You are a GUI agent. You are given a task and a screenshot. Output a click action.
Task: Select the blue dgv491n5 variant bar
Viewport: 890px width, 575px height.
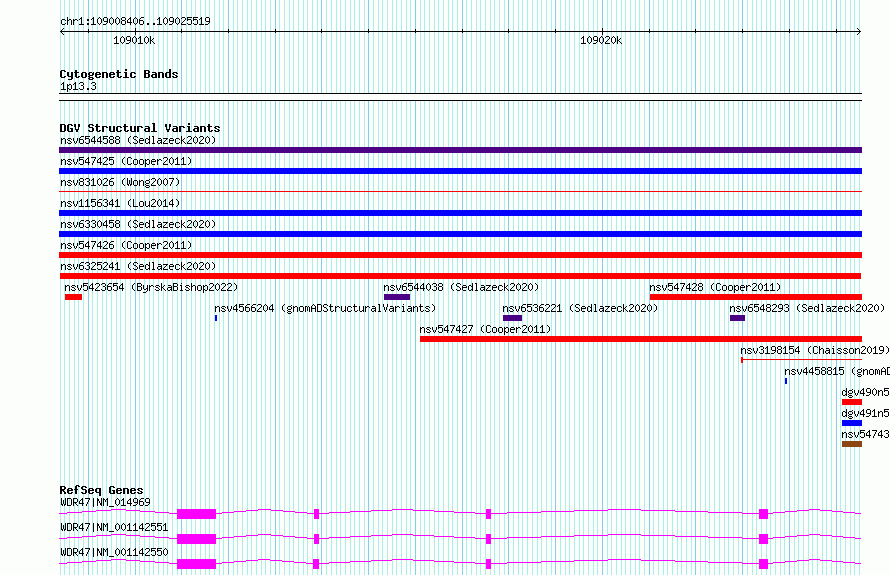click(852, 423)
